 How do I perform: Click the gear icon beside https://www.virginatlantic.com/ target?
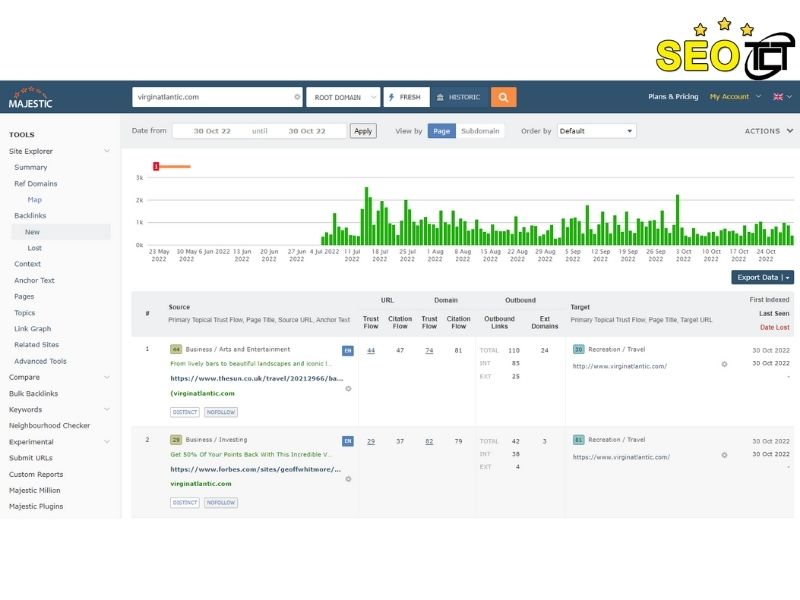click(724, 455)
